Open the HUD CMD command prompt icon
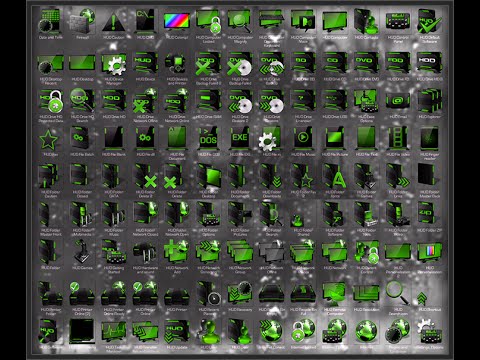 (145, 21)
